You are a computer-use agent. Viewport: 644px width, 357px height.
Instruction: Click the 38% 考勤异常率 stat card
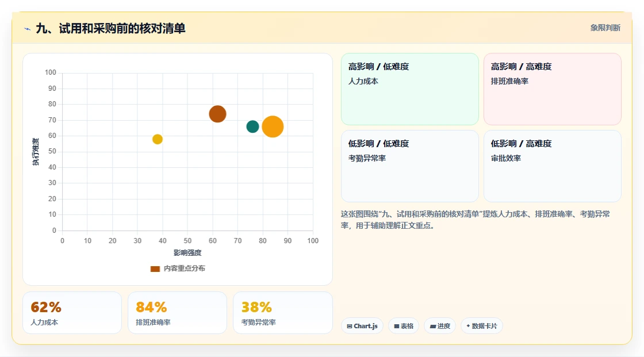(282, 313)
